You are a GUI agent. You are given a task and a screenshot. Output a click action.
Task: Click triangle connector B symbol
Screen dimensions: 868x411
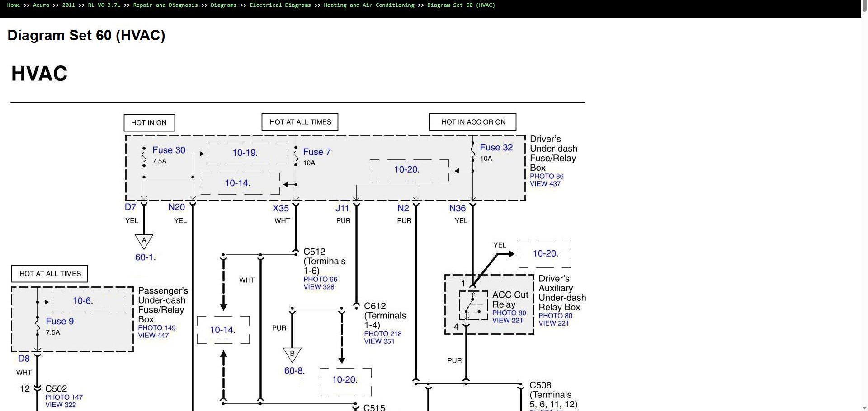tap(292, 355)
